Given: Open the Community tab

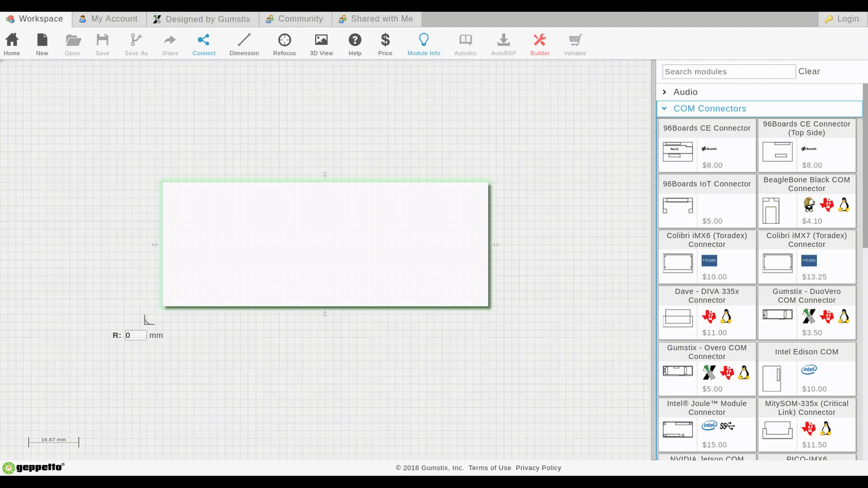Looking at the screenshot, I should pyautogui.click(x=295, y=19).
